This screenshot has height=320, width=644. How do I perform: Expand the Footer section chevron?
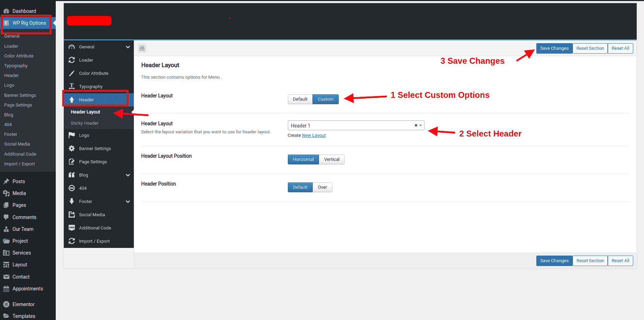[x=128, y=202]
